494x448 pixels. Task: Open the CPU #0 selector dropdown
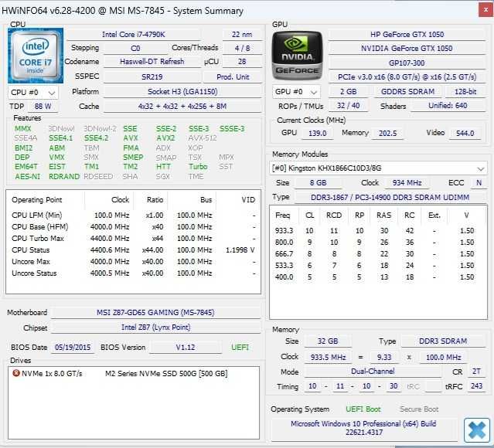click(x=32, y=93)
